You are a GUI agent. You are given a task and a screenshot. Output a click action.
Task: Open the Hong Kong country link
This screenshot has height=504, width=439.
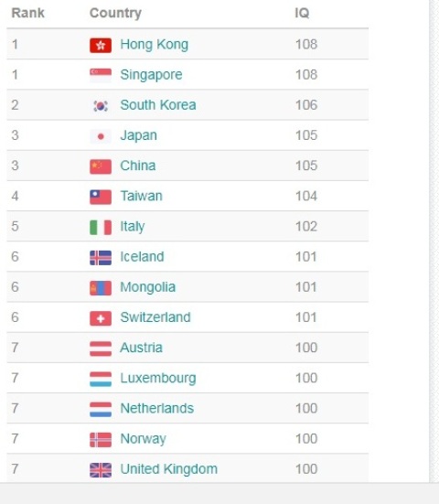click(x=154, y=44)
